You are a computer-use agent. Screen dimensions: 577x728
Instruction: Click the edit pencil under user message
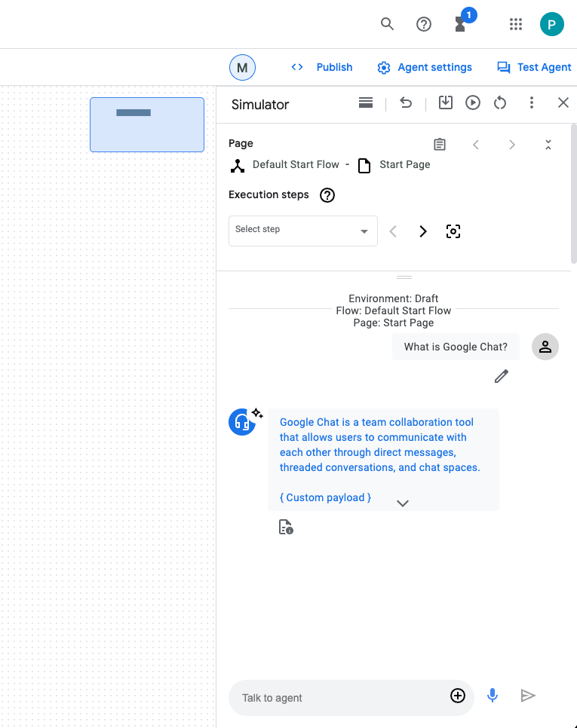point(502,376)
